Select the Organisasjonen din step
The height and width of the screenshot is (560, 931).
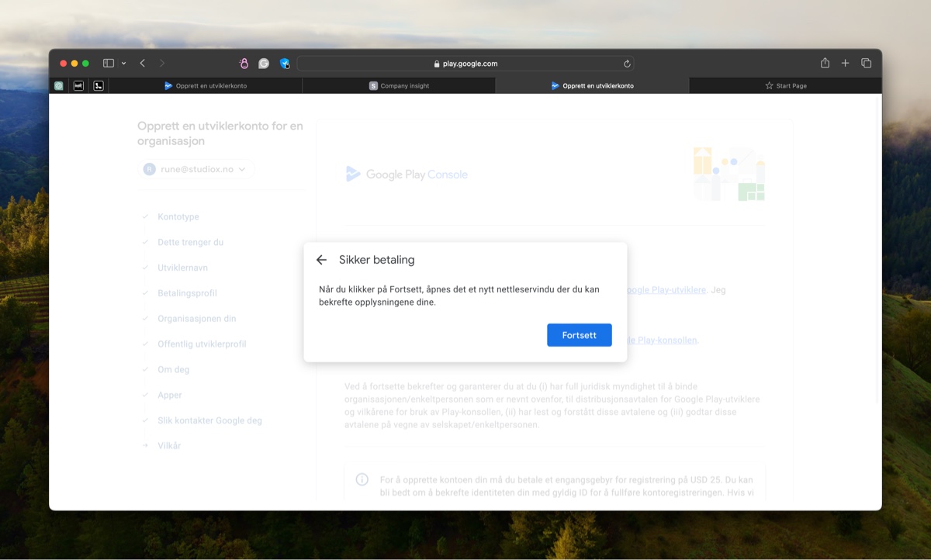coord(196,319)
